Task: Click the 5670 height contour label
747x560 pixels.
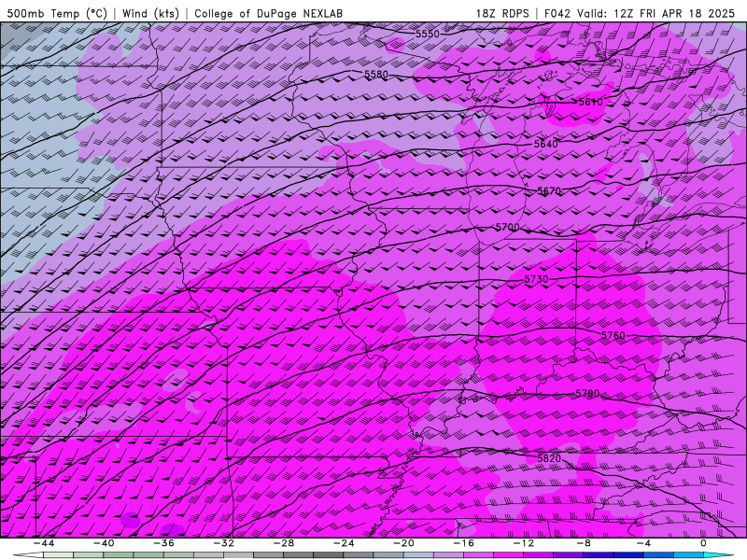Action: click(549, 191)
